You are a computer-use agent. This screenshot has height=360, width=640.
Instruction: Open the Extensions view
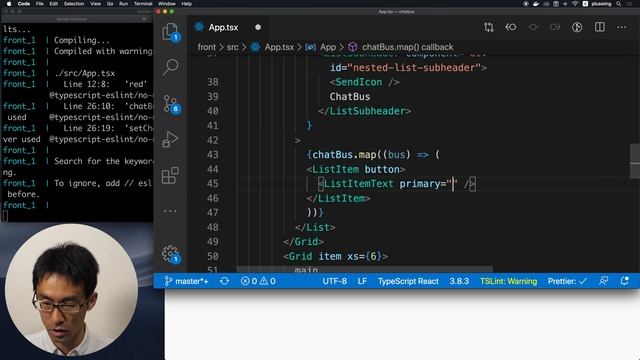[x=170, y=176]
